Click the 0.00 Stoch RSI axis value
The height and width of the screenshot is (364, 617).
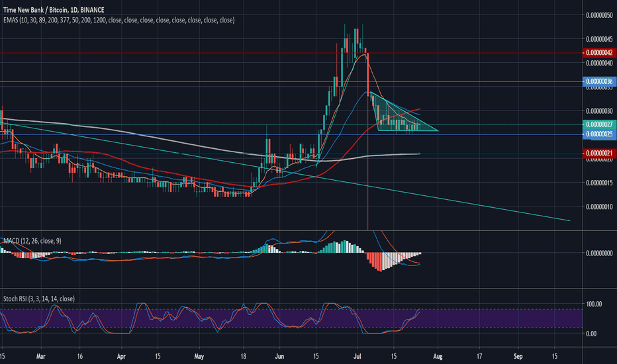tap(591, 334)
